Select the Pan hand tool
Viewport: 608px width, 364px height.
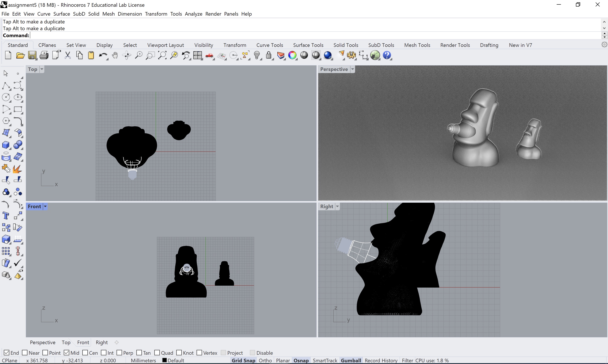coord(115,56)
